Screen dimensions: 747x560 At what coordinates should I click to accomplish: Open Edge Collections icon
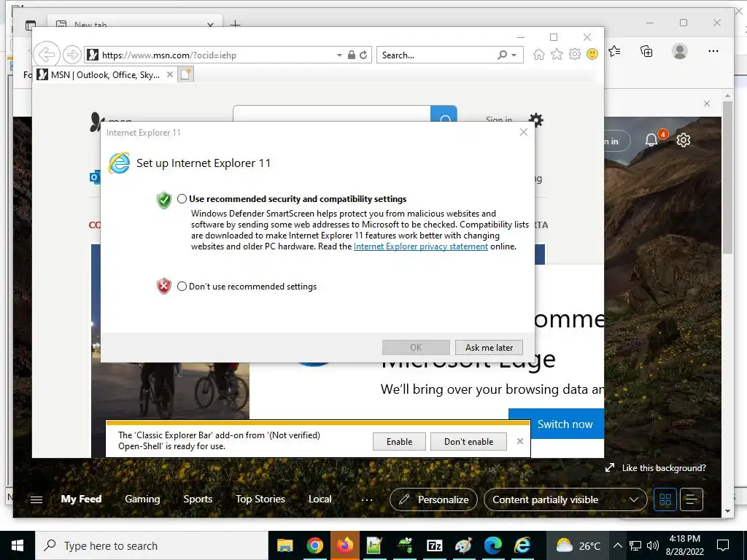point(646,51)
